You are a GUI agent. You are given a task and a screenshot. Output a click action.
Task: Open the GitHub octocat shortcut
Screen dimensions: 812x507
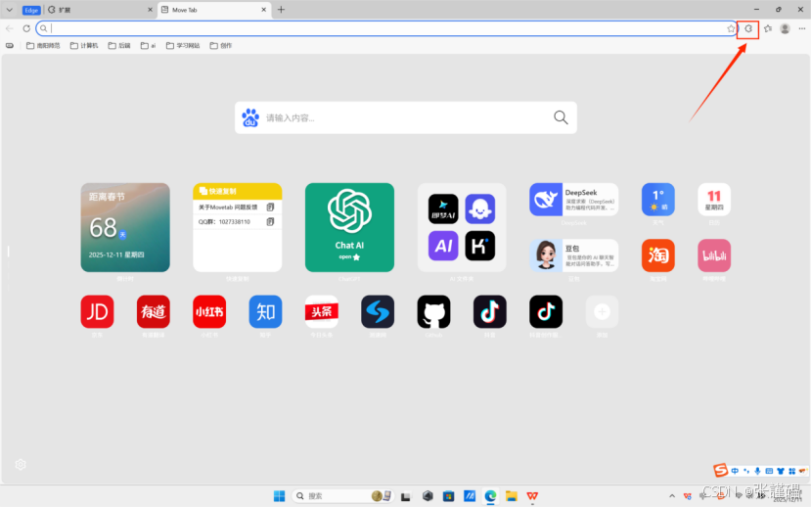433,312
